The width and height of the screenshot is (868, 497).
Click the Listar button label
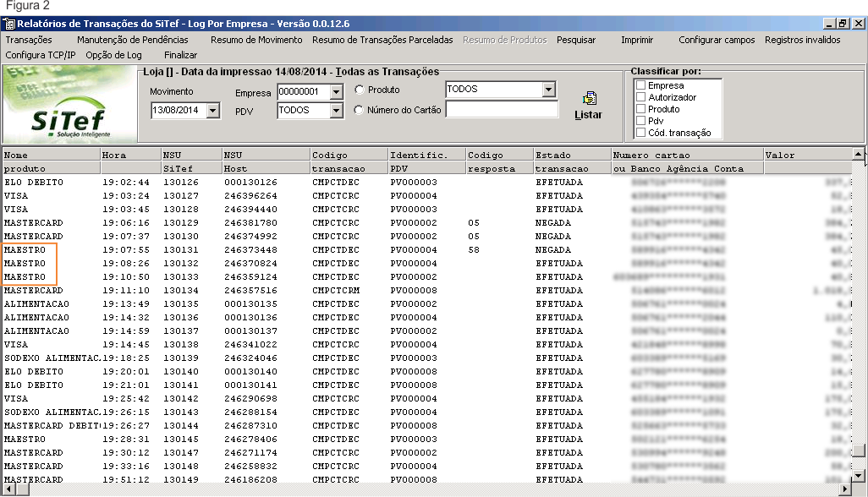pos(588,115)
